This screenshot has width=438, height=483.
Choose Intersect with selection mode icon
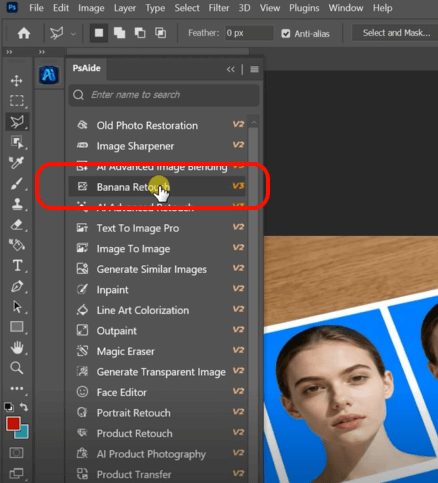pyautogui.click(x=161, y=33)
